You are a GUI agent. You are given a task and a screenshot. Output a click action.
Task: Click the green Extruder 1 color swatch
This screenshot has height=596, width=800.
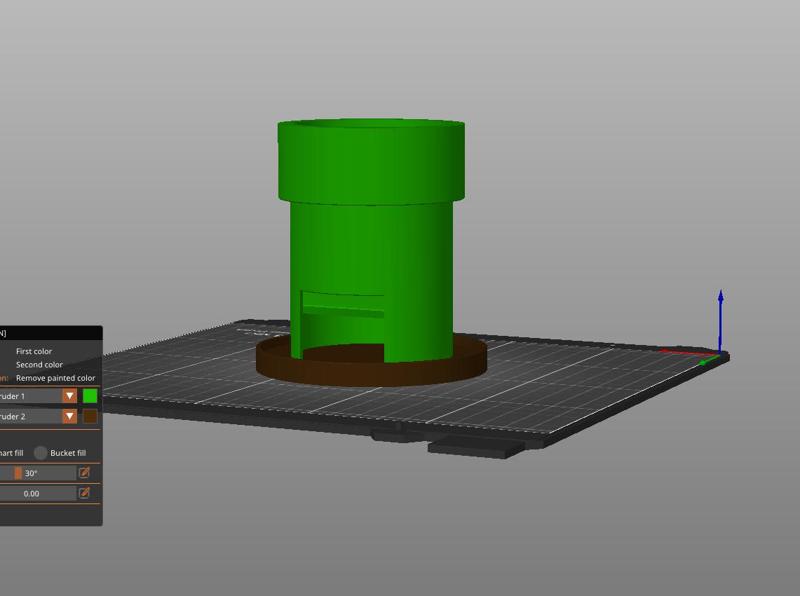click(90, 395)
